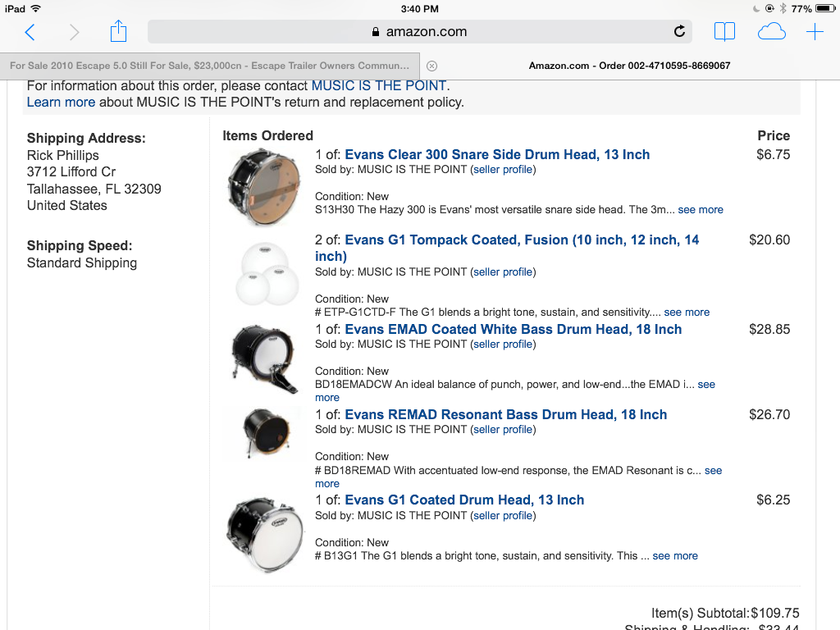Switch to the Escape Trailer forum tab
840x630 pixels.
[x=209, y=66]
